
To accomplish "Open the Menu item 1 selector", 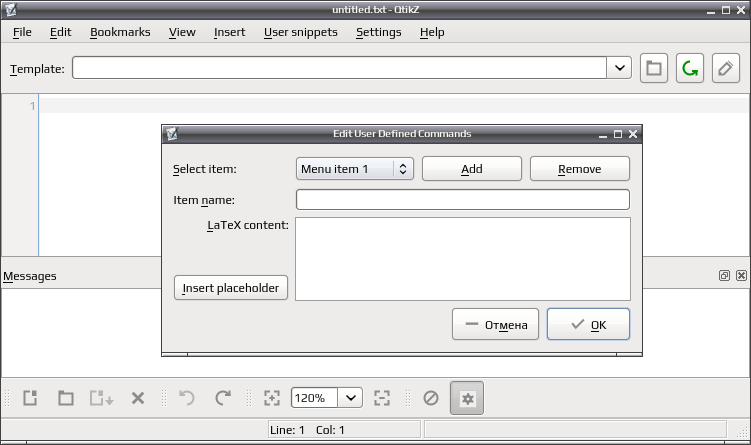I will tap(355, 169).
